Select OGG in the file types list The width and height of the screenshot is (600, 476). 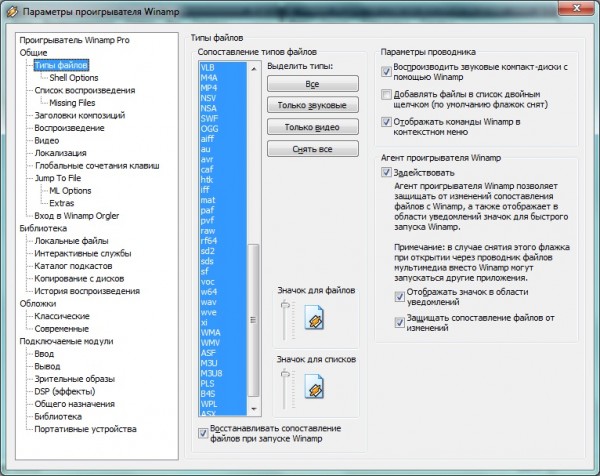[223, 129]
